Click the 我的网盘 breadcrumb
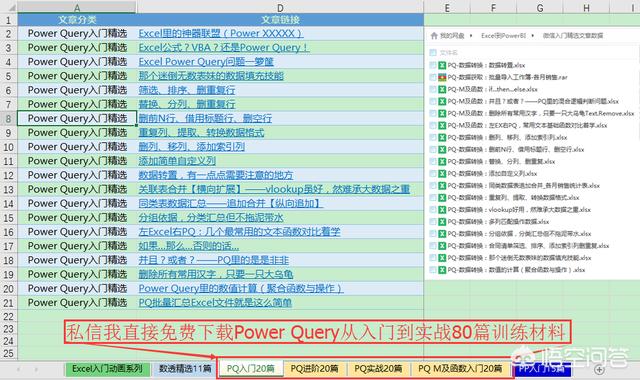 [x=452, y=36]
